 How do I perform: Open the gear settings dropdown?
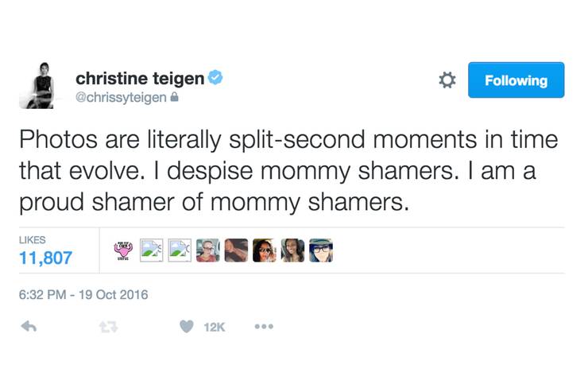tap(447, 80)
